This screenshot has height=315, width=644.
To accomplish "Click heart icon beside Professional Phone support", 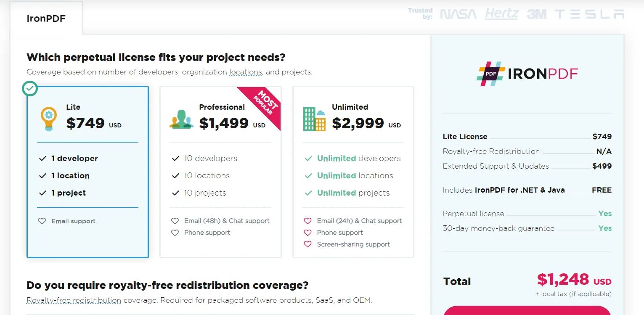I will coord(175,233).
